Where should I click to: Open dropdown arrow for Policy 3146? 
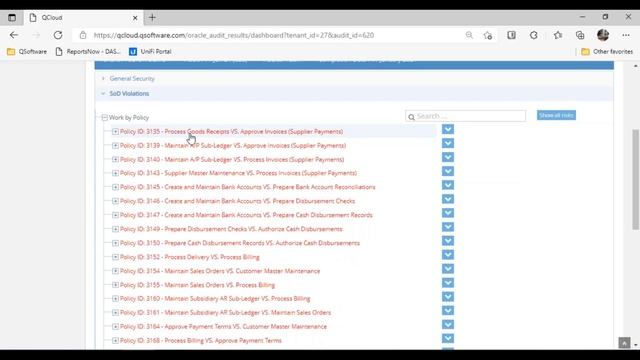click(448, 199)
